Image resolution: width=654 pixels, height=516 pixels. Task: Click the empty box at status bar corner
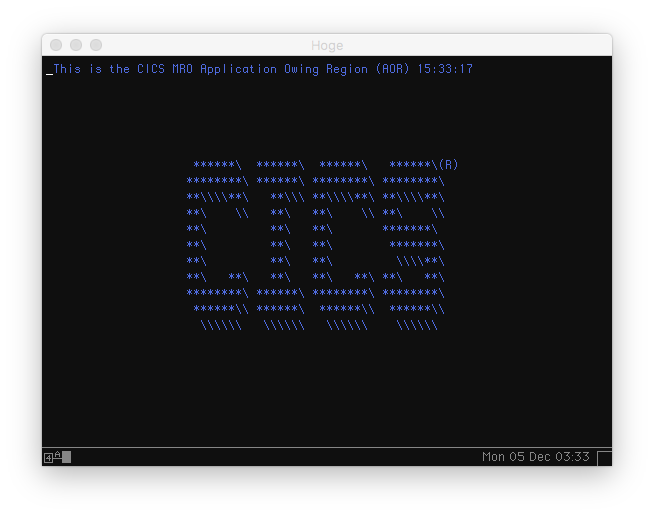[605, 458]
